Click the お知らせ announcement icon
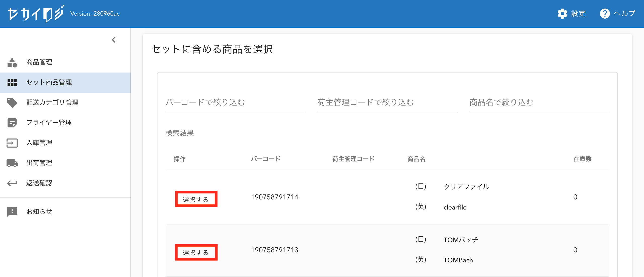Viewport: 644px width, 277px height. click(x=12, y=212)
